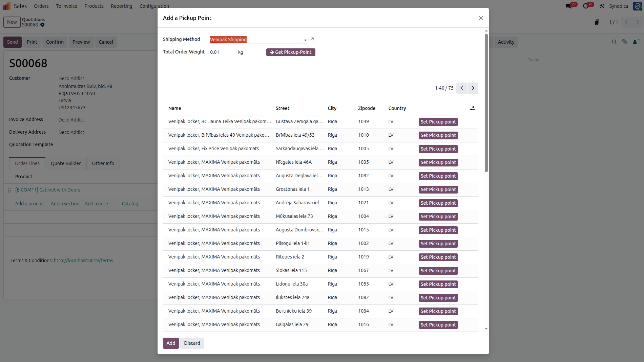This screenshot has height=362, width=644.
Task: Click the Get Pickup-Point button
Action: 291,52
